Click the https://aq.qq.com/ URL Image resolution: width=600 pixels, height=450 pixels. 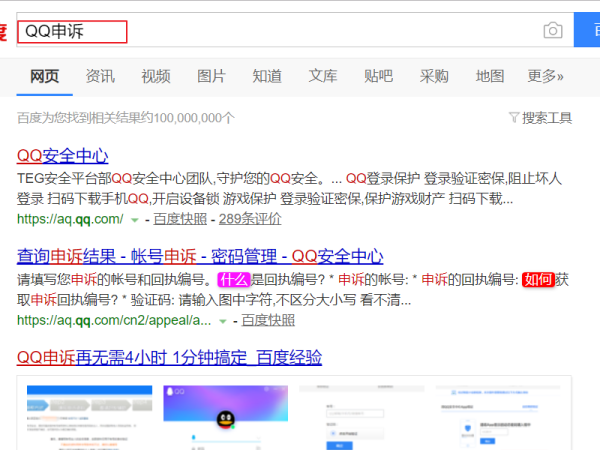coord(70,219)
